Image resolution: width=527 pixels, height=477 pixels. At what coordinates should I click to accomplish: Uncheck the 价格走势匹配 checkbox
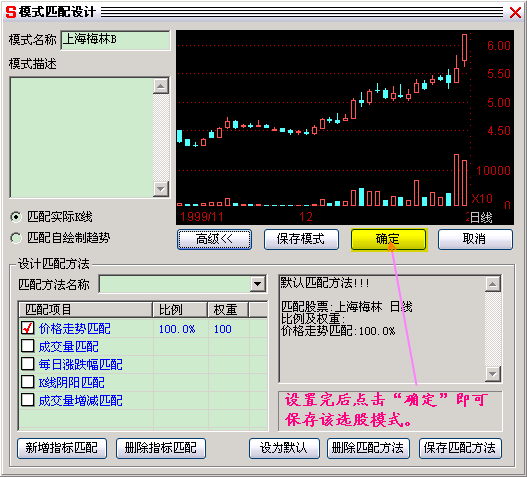[28, 328]
